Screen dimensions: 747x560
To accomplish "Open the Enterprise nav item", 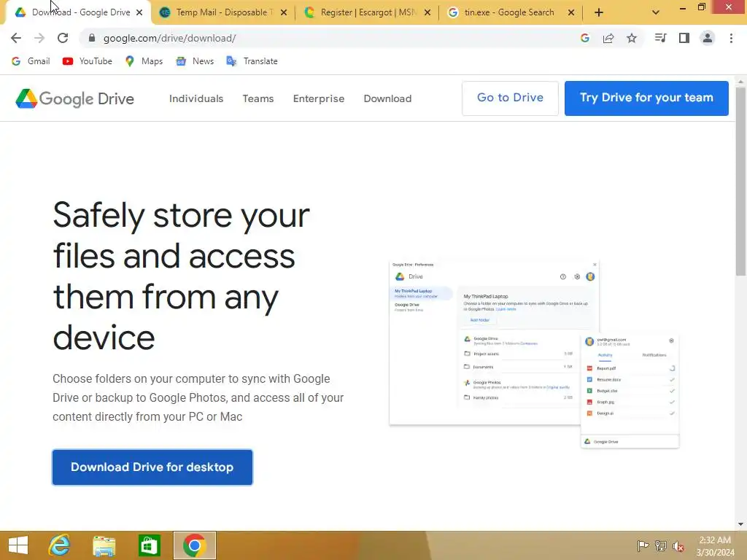I will pos(319,98).
